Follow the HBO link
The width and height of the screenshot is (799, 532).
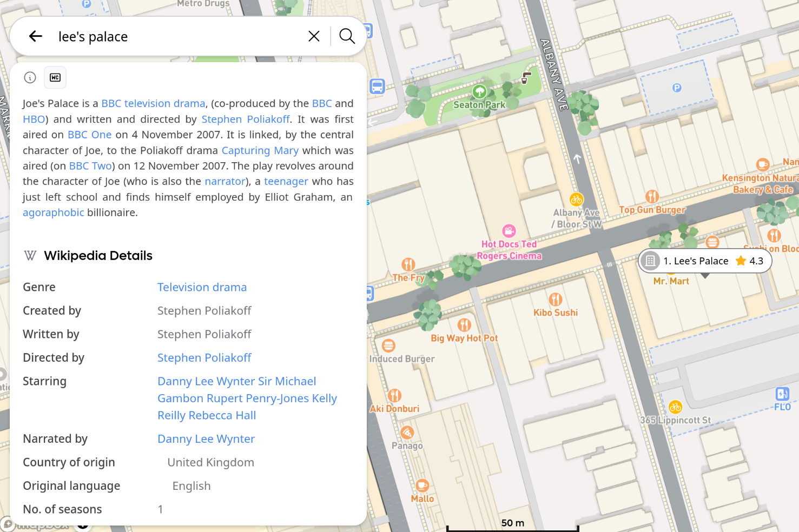coord(34,119)
